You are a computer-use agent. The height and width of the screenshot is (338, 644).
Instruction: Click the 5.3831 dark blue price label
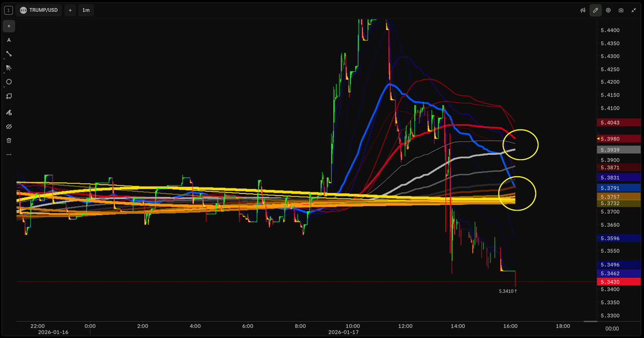[619, 178]
